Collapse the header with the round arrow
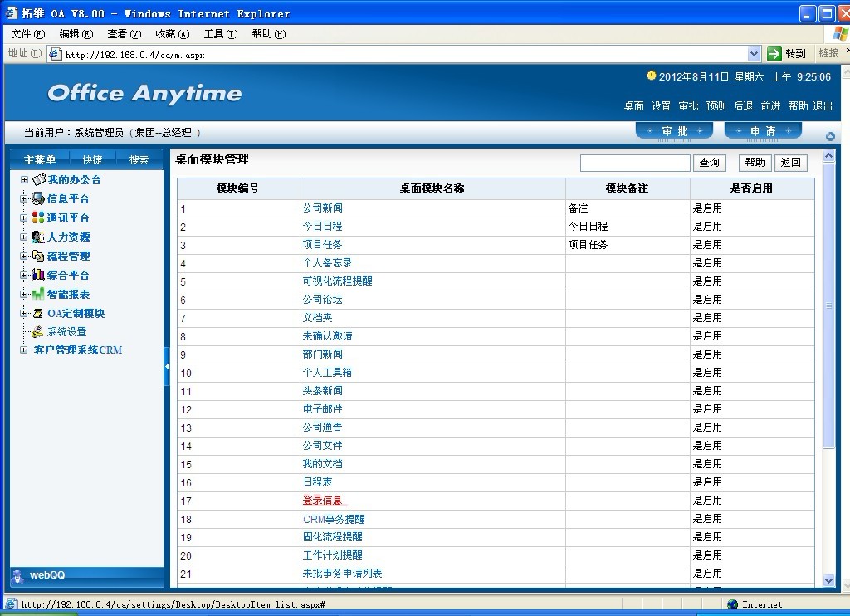Image resolution: width=850 pixels, height=616 pixels. 830,136
